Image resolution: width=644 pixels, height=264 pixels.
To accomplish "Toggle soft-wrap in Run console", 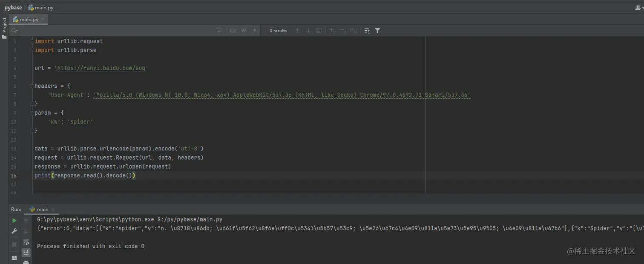I will pyautogui.click(x=26, y=242).
